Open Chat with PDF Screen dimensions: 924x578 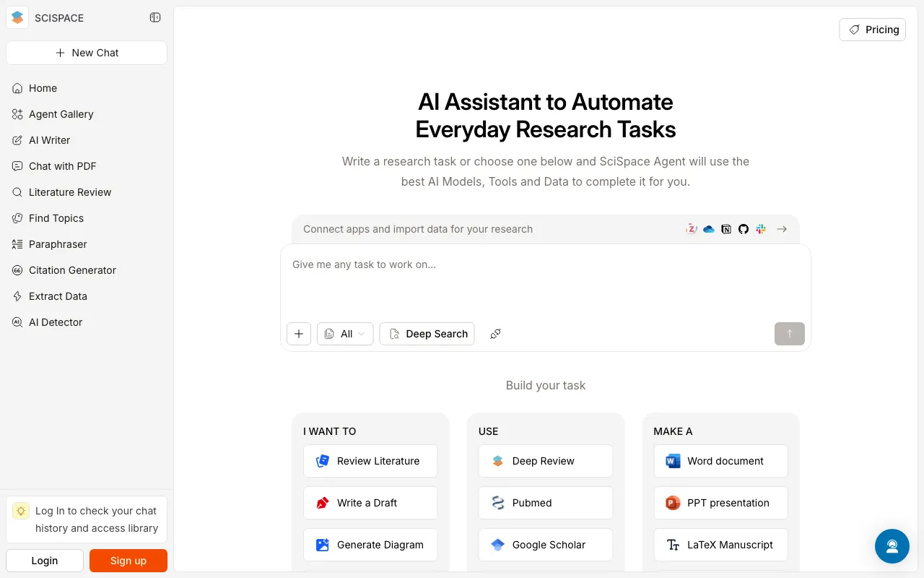87,166
